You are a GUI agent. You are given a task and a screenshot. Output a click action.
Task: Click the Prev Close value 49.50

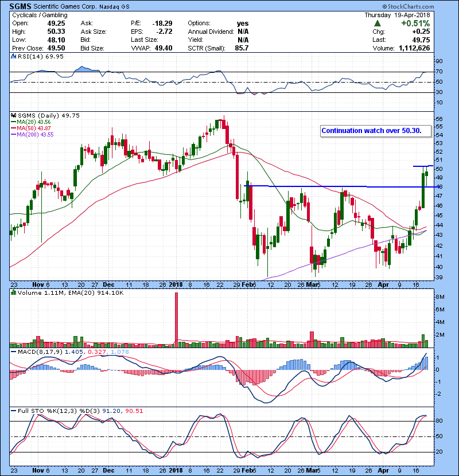tap(56, 48)
